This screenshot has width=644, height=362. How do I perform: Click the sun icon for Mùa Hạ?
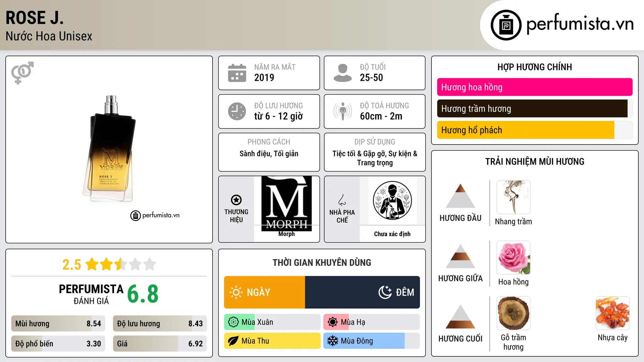333,322
